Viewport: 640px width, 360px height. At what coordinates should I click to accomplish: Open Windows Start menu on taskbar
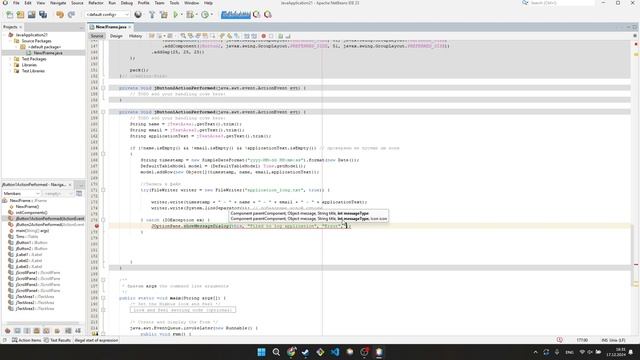pyautogui.click(x=262, y=352)
